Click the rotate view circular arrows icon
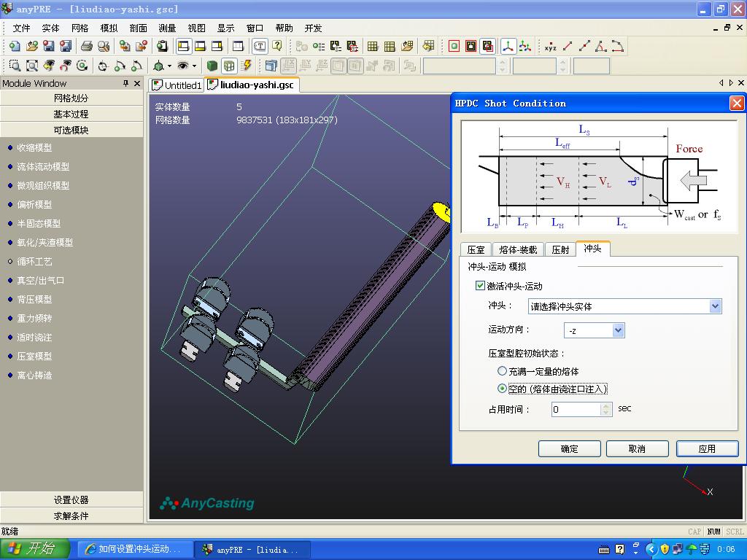Image resolution: width=747 pixels, height=560 pixels. click(82, 66)
